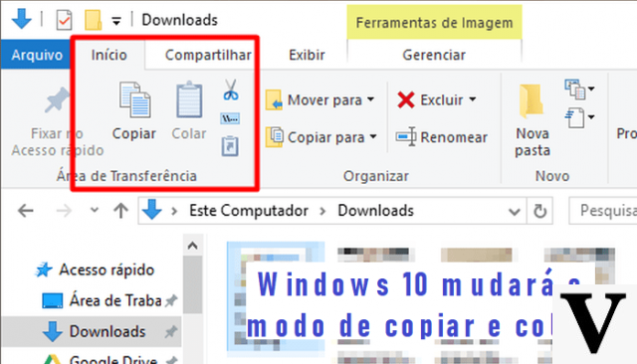Image resolution: width=637 pixels, height=364 pixels.
Task: Refresh the Downloads folder view
Action: (x=539, y=211)
